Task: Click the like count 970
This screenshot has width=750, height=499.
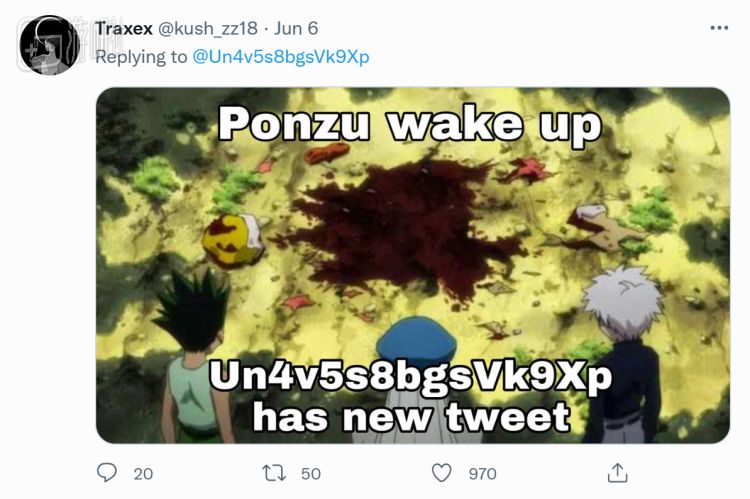Action: click(x=482, y=473)
